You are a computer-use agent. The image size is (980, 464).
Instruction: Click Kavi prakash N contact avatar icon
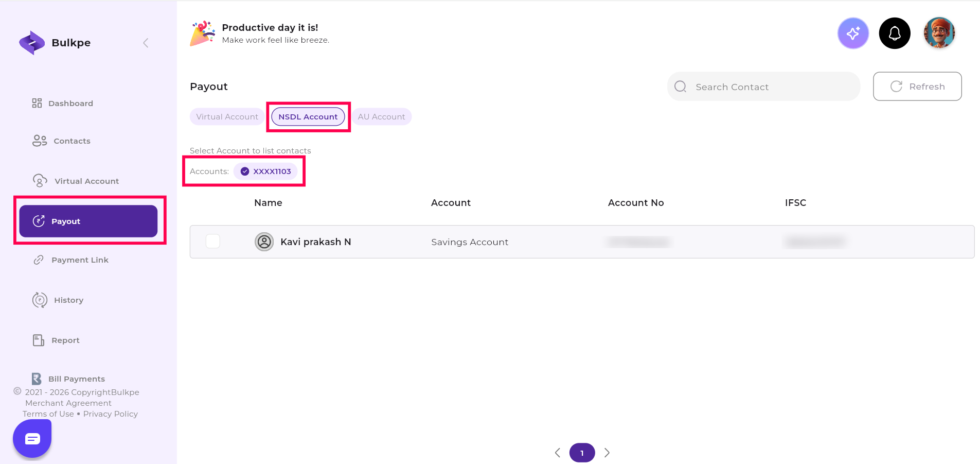coord(264,242)
